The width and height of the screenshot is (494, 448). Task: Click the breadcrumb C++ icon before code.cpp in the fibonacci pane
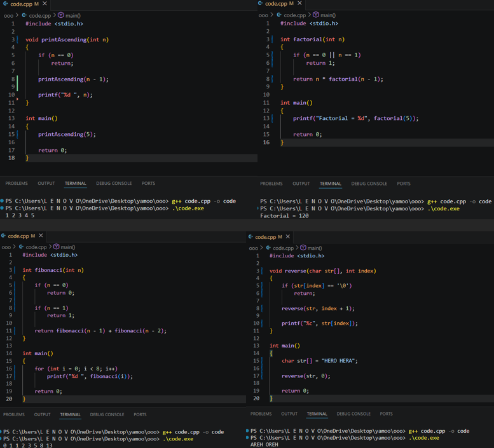[22, 247]
